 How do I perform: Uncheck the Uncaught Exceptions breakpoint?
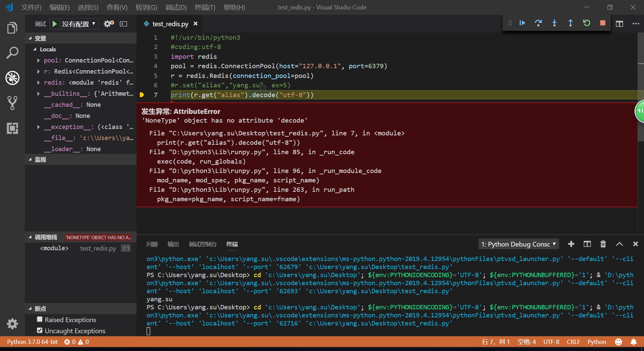40,331
